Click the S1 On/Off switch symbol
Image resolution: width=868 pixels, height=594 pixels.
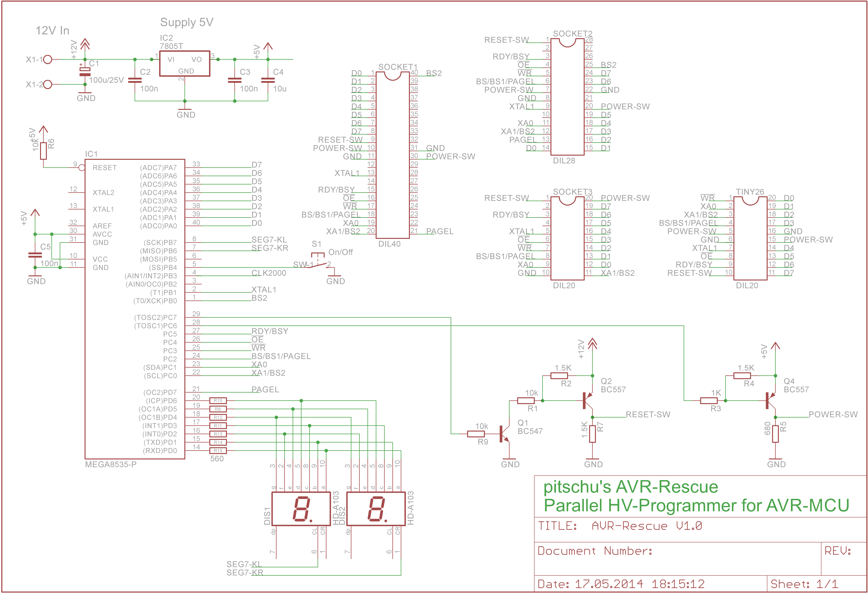pyautogui.click(x=318, y=261)
